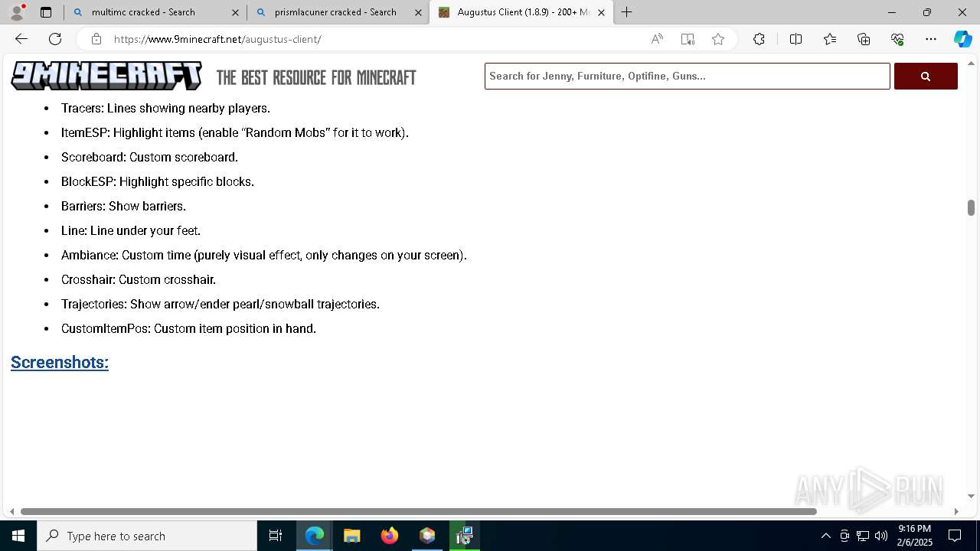Open a new browser tab
980x551 pixels.
[627, 12]
